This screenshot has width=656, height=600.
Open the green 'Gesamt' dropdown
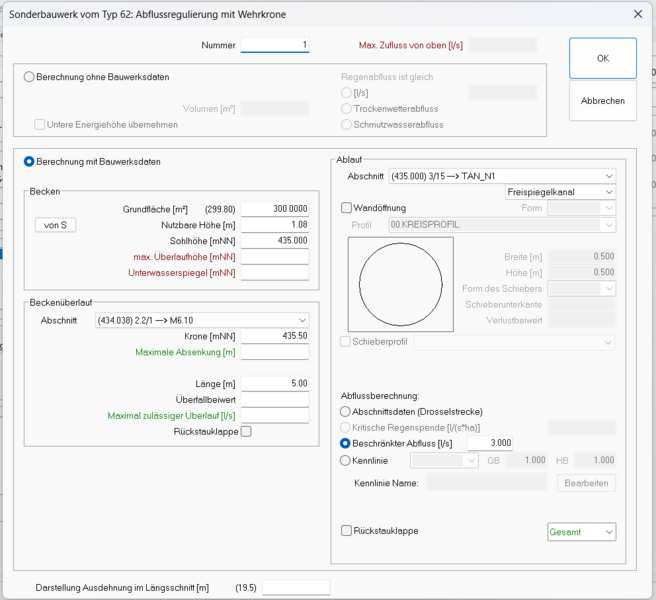[x=582, y=532]
